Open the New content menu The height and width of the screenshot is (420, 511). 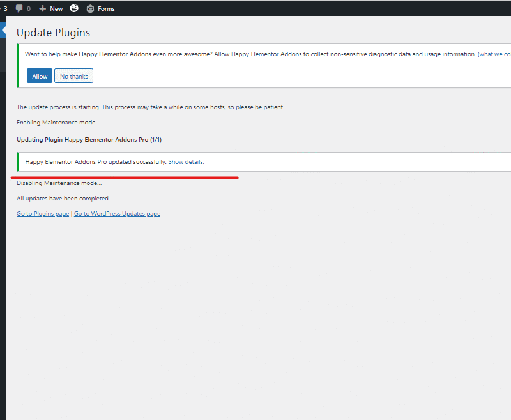[51, 8]
